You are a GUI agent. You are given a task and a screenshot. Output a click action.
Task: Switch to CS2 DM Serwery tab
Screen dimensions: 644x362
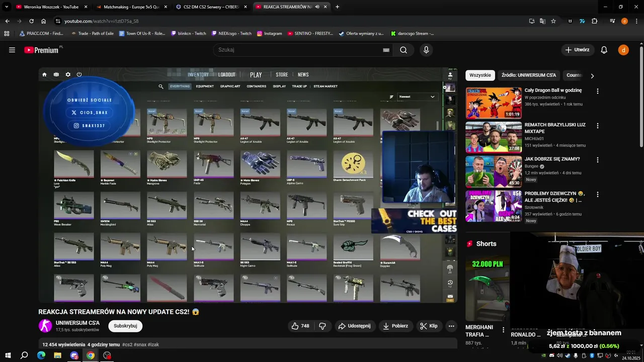click(x=211, y=7)
